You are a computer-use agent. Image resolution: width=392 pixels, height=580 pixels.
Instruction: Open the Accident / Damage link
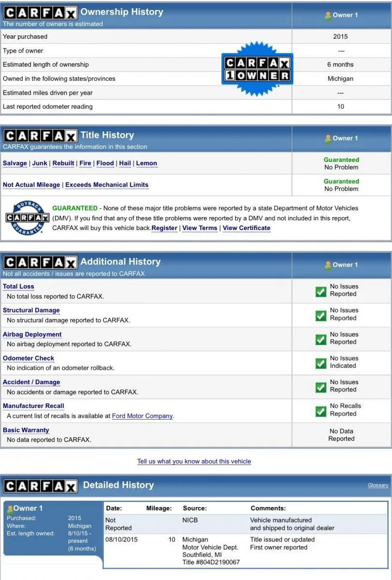31,382
